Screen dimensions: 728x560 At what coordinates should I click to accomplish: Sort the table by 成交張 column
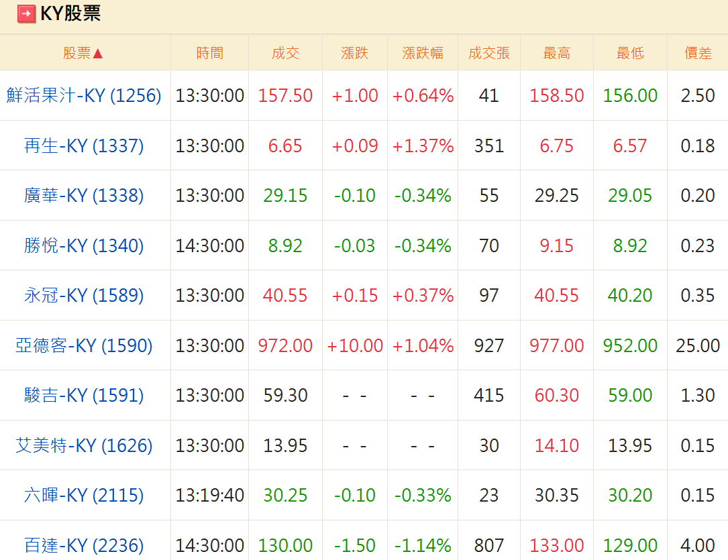tap(489, 54)
